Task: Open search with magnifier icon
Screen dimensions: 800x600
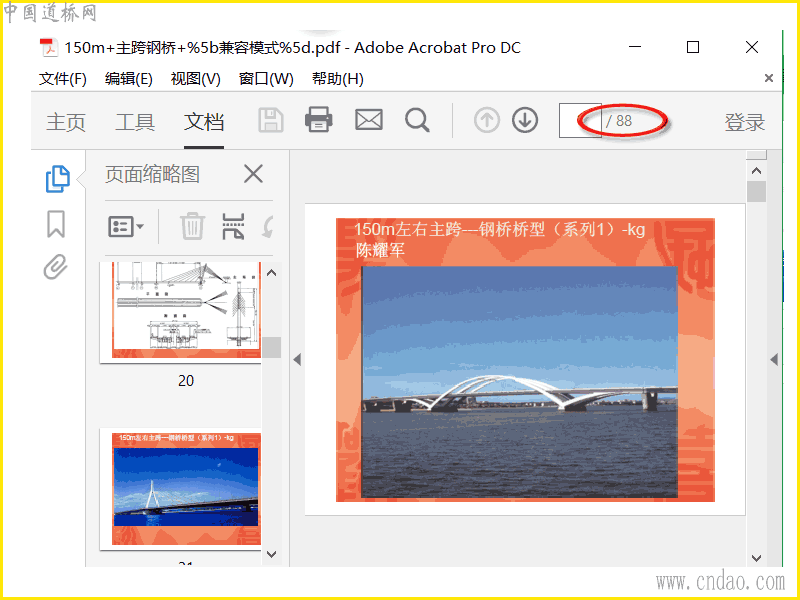Action: click(x=417, y=120)
